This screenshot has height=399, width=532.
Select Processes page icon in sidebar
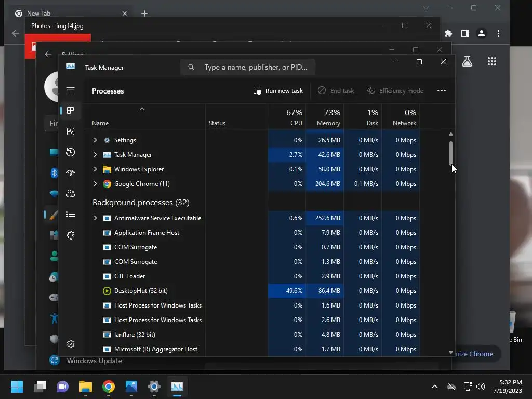pos(71,110)
